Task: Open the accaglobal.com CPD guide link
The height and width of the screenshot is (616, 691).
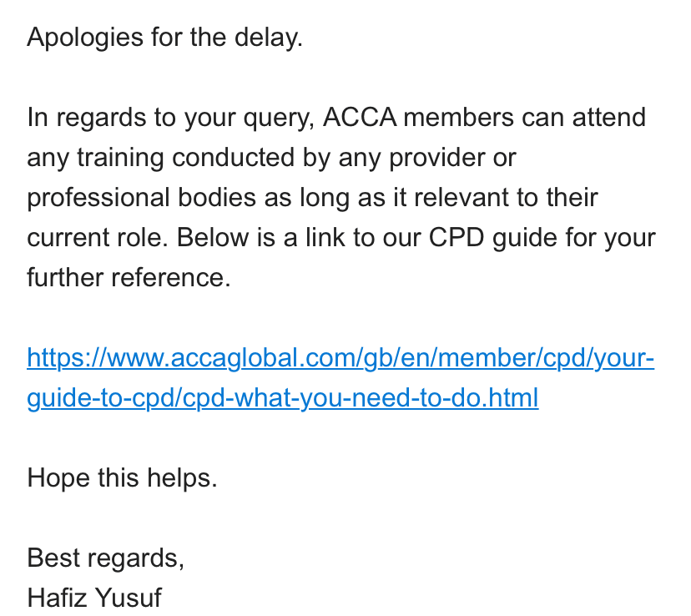Action: (340, 358)
